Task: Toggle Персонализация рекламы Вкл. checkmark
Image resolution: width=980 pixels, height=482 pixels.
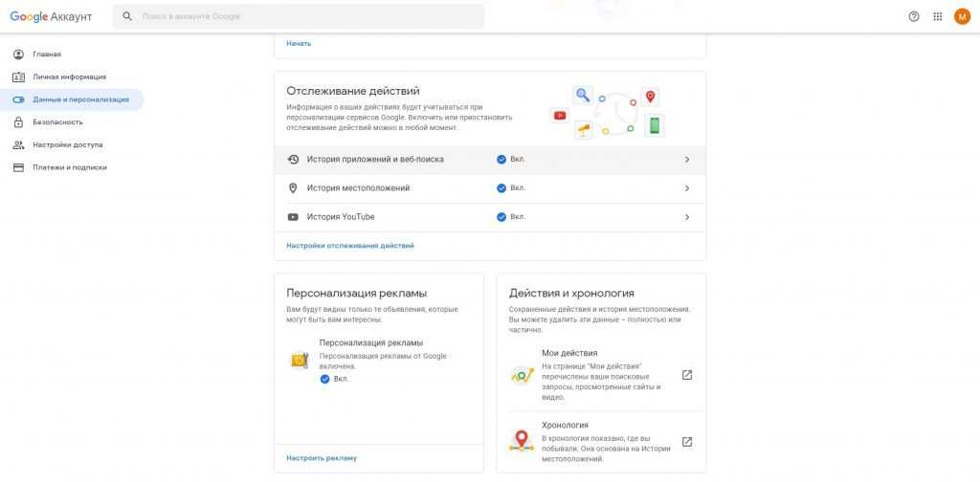Action: tap(324, 379)
